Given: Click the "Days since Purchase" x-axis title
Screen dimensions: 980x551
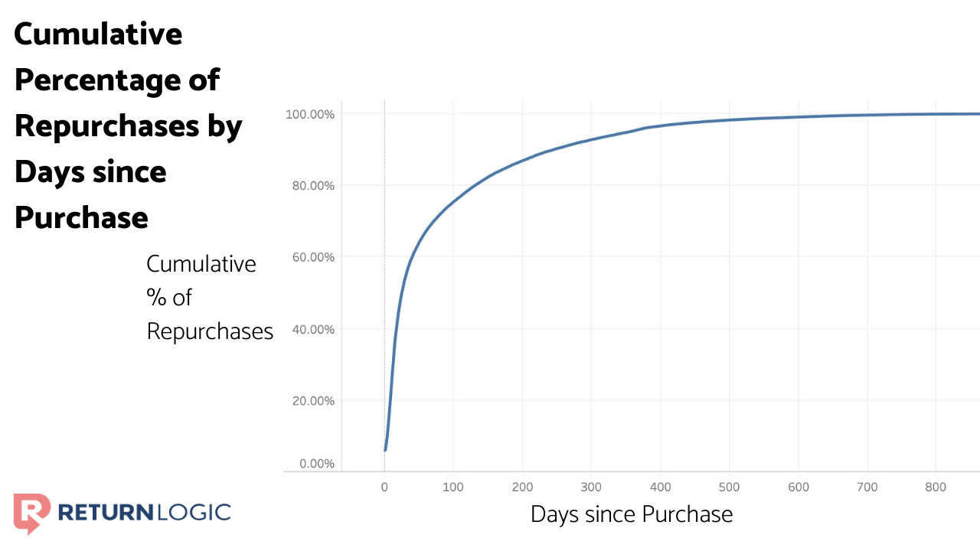Looking at the screenshot, I should tap(632, 514).
